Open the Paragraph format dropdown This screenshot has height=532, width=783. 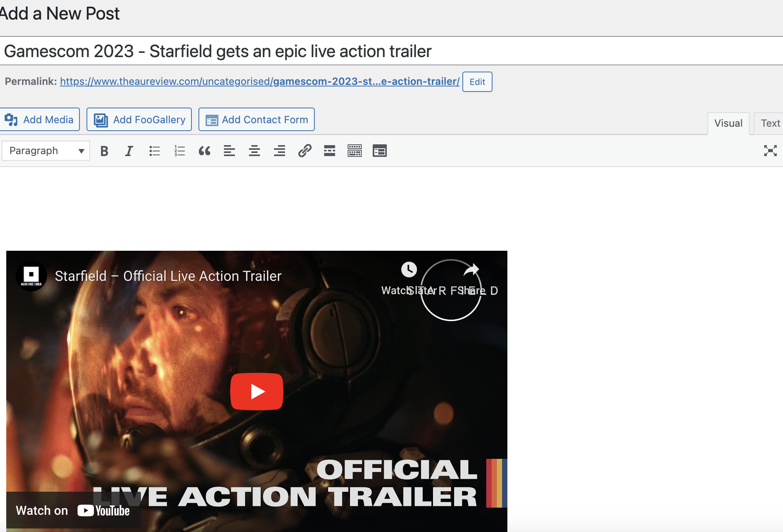click(x=46, y=151)
